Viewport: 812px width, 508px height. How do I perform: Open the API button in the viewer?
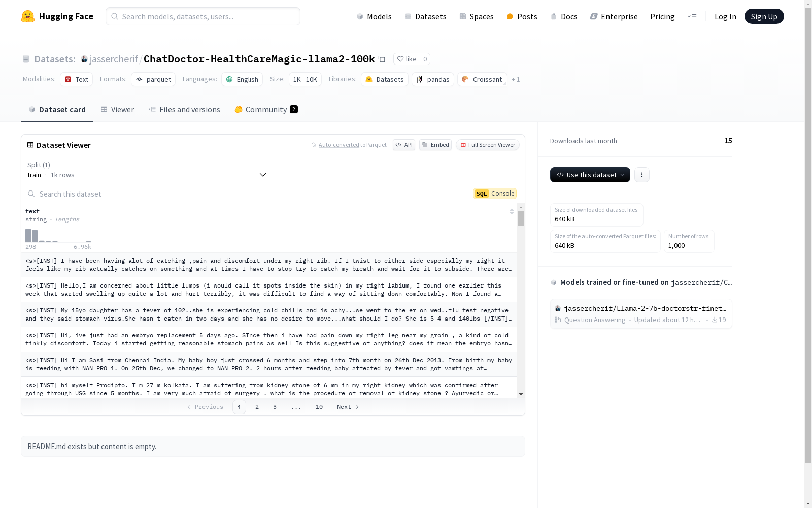(x=404, y=145)
